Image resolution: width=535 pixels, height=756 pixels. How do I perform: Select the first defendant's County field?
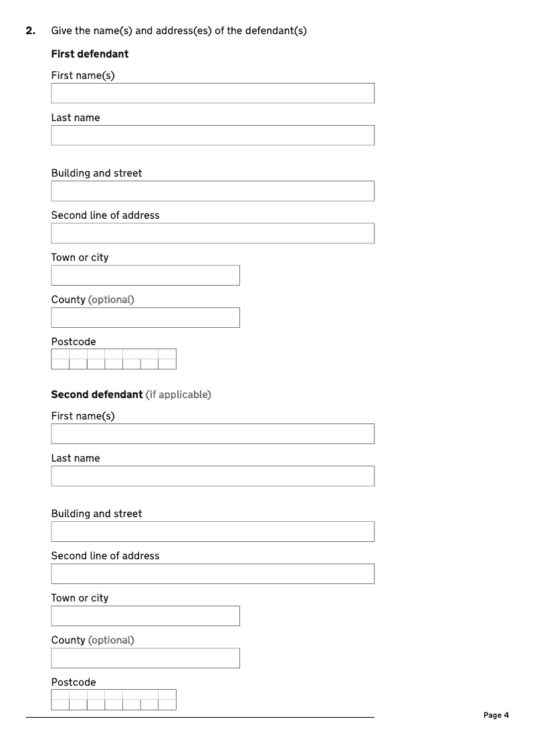click(145, 317)
